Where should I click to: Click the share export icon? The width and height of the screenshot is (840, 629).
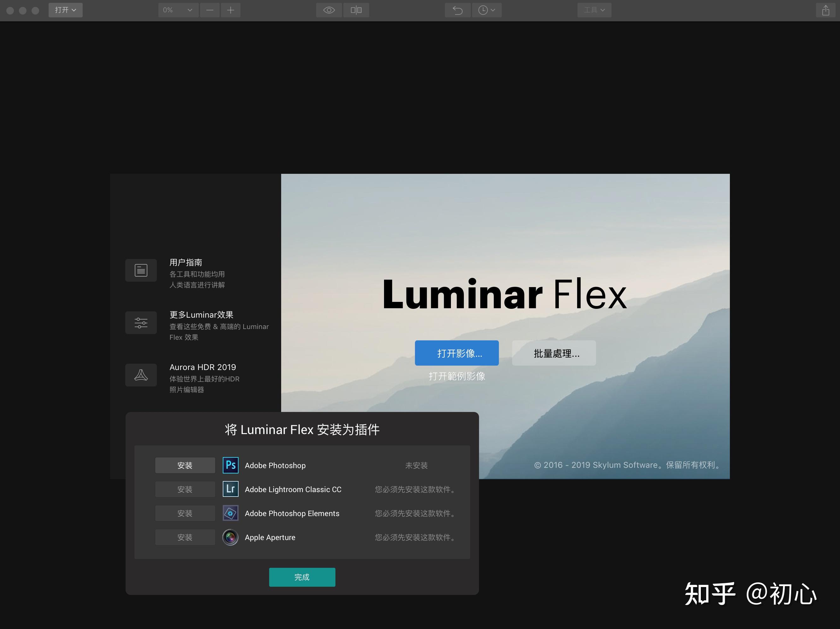(x=825, y=10)
